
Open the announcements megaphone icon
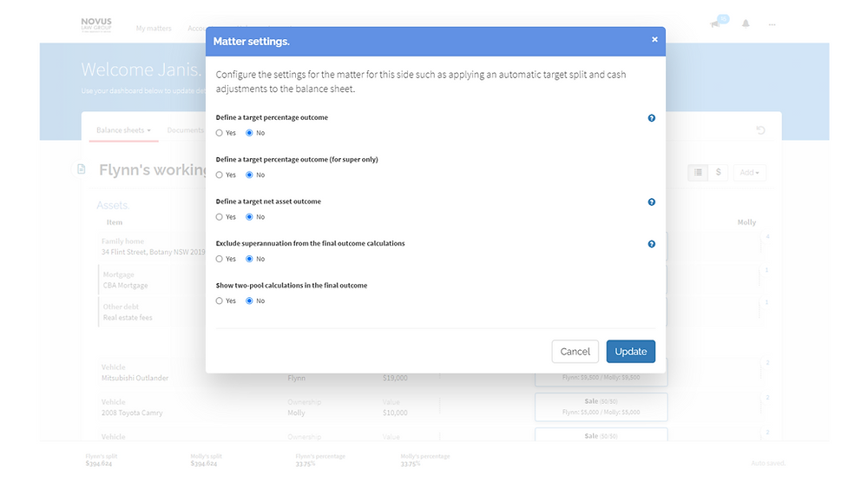click(x=715, y=23)
